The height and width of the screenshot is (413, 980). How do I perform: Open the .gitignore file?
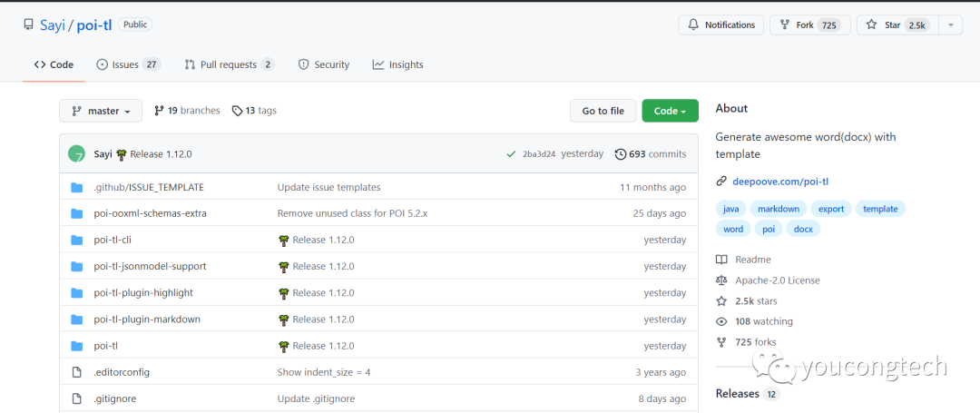point(115,398)
